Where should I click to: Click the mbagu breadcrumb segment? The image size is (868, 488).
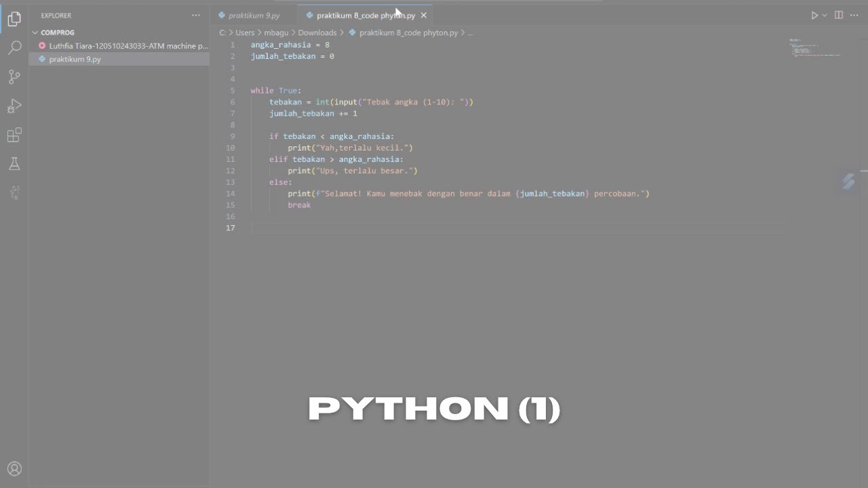pyautogui.click(x=276, y=33)
